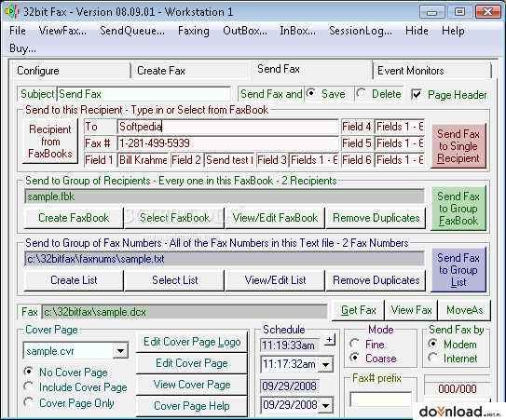Select Send Fax by Internet
The image size is (506, 420).
pyautogui.click(x=453, y=358)
